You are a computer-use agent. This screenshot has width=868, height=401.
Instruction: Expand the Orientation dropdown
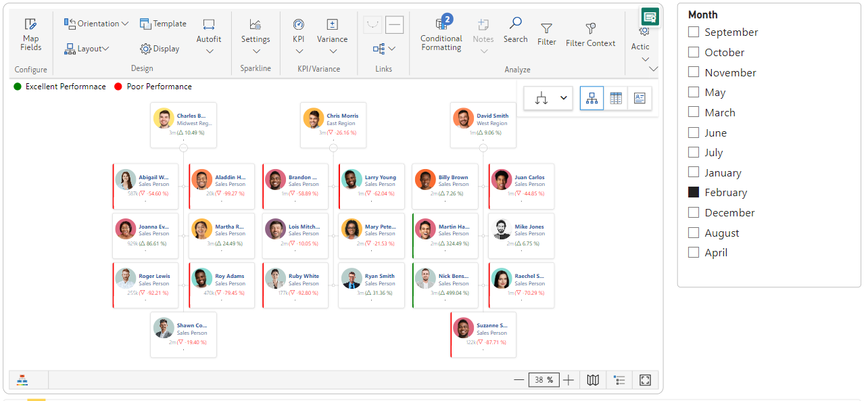(x=97, y=24)
